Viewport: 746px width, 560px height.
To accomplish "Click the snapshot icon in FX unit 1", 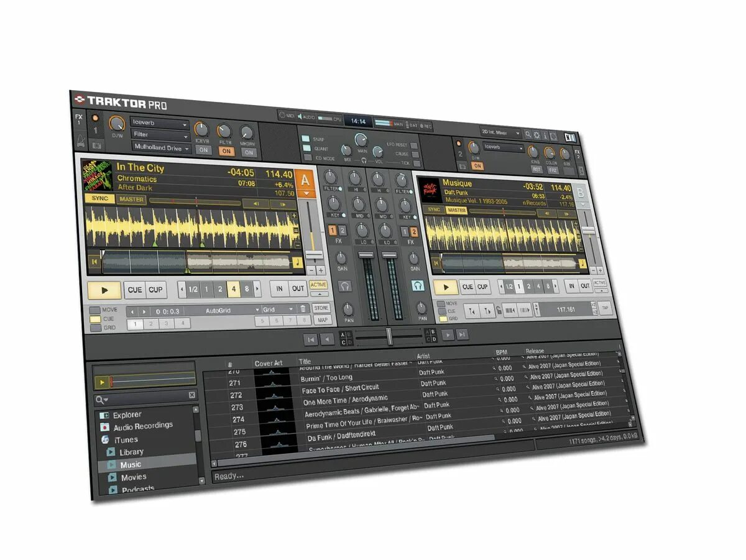I will click(96, 145).
